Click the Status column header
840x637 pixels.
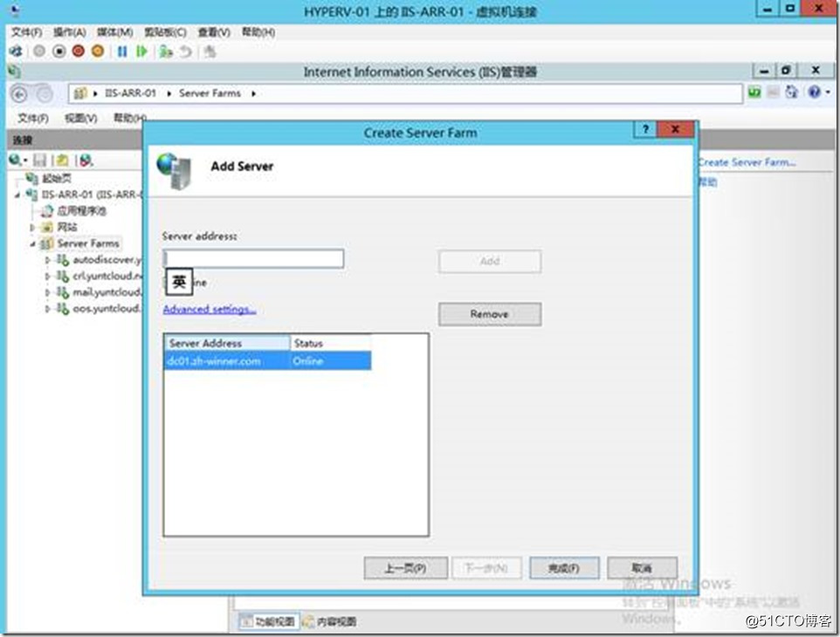point(330,343)
